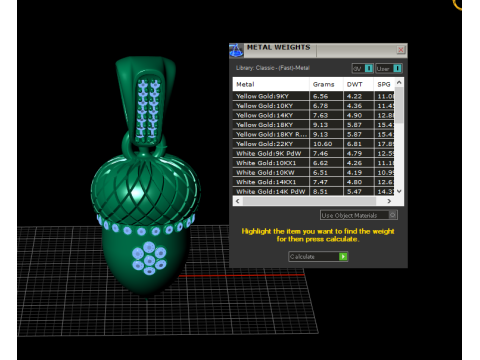Image resolution: width=480 pixels, height=360 pixels.
Task: Click the 4.79 DWT cell
Action: tap(358, 153)
